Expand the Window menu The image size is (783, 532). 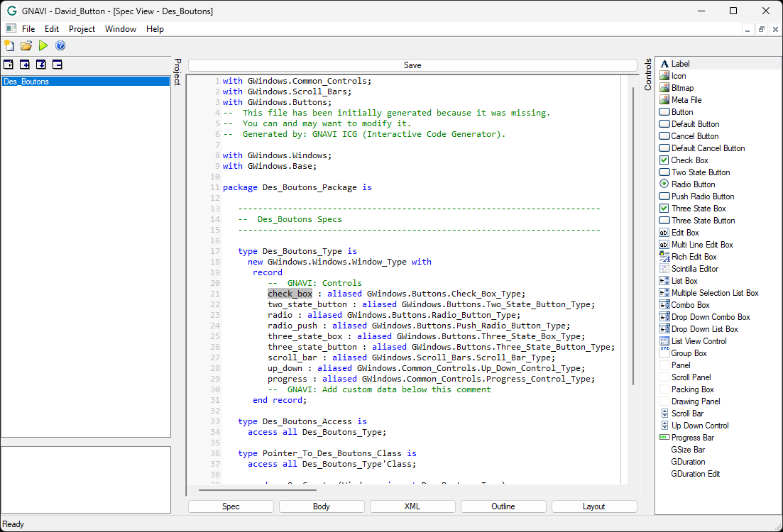pos(121,29)
